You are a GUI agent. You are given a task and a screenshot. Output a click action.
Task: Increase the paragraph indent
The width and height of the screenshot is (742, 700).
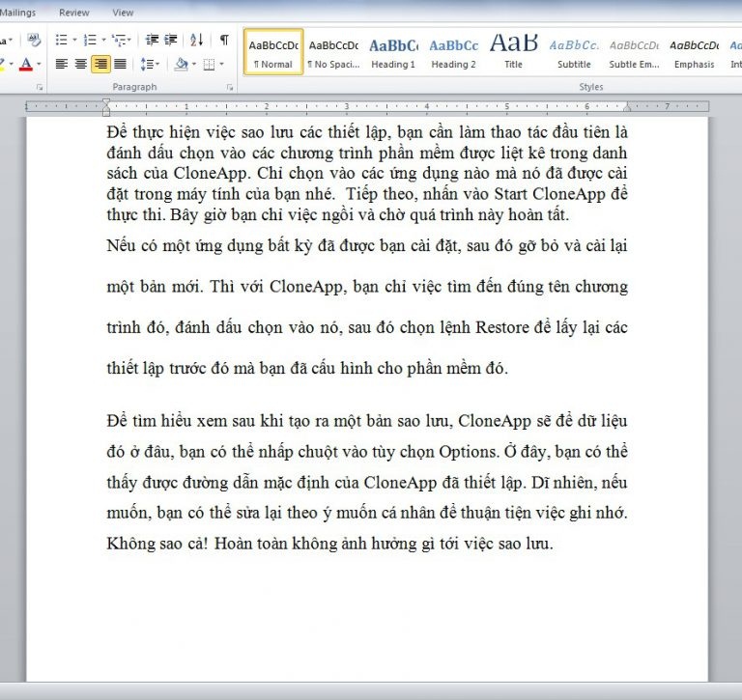[171, 40]
